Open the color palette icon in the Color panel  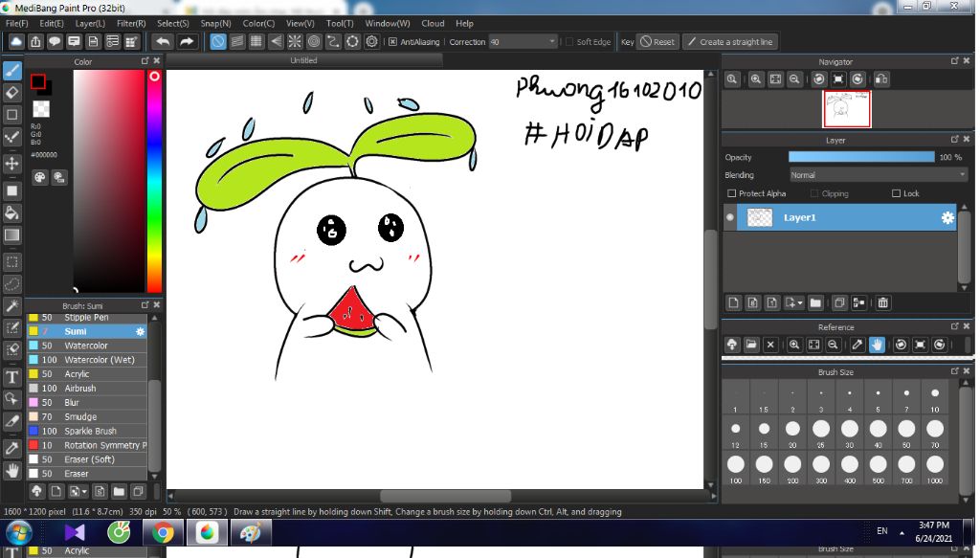pos(39,177)
